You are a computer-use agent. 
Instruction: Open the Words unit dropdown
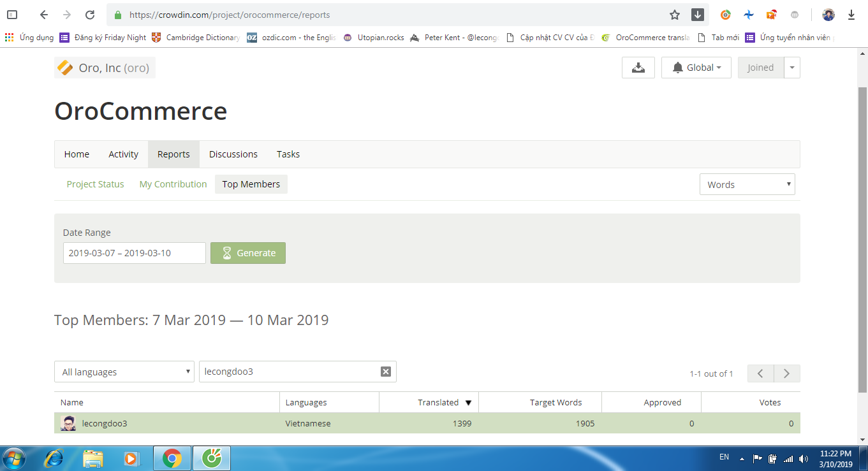tap(747, 184)
